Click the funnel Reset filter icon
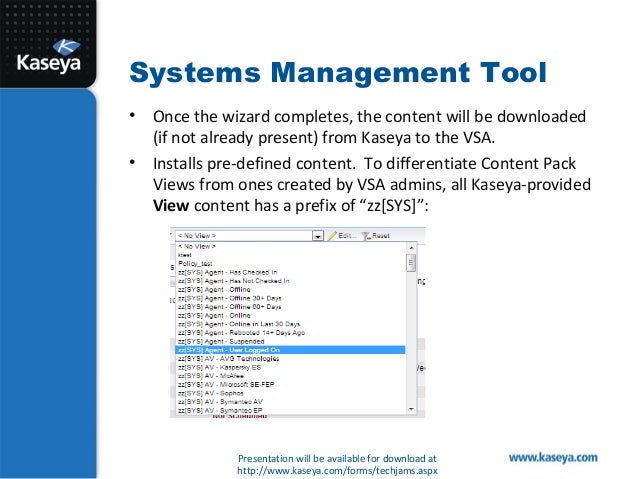This screenshot has height=479, width=638. pos(366,236)
